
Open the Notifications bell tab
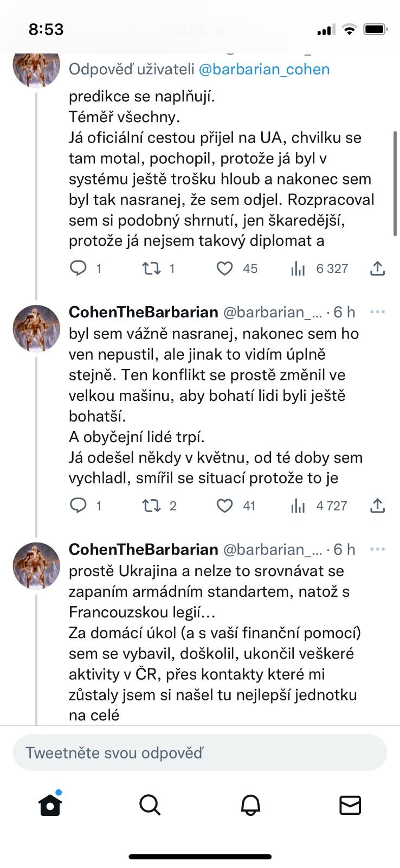250,805
